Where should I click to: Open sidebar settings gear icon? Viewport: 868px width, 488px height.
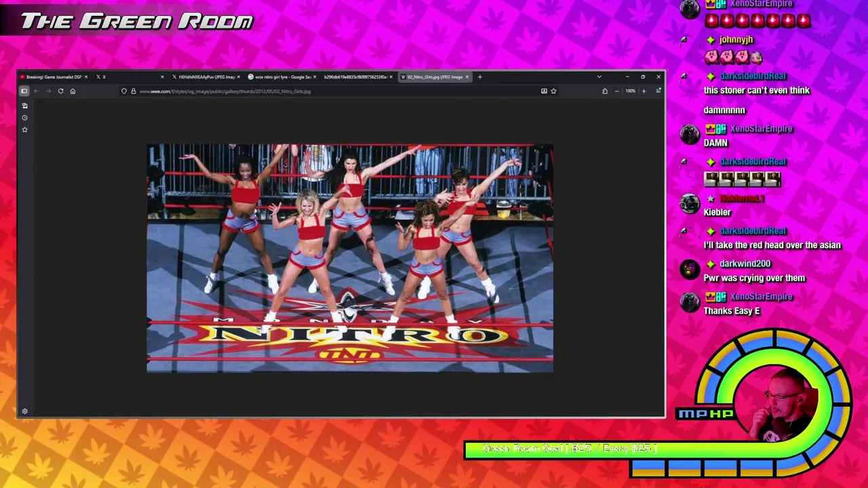pyautogui.click(x=24, y=411)
